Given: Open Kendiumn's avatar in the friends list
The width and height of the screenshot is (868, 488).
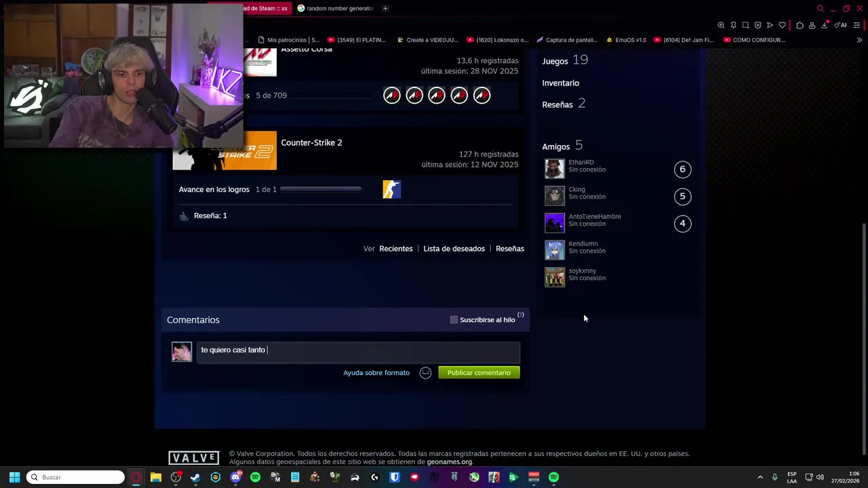Looking at the screenshot, I should pos(555,250).
